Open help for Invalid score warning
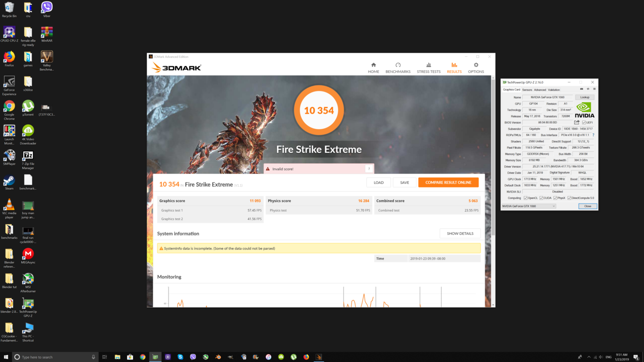This screenshot has width=644, height=362. (369, 169)
